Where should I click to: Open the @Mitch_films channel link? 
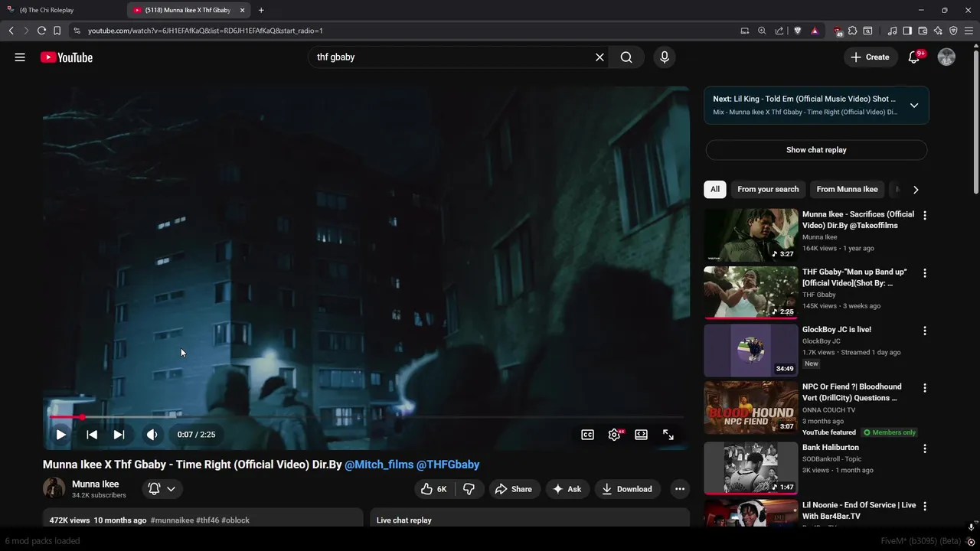379,465
